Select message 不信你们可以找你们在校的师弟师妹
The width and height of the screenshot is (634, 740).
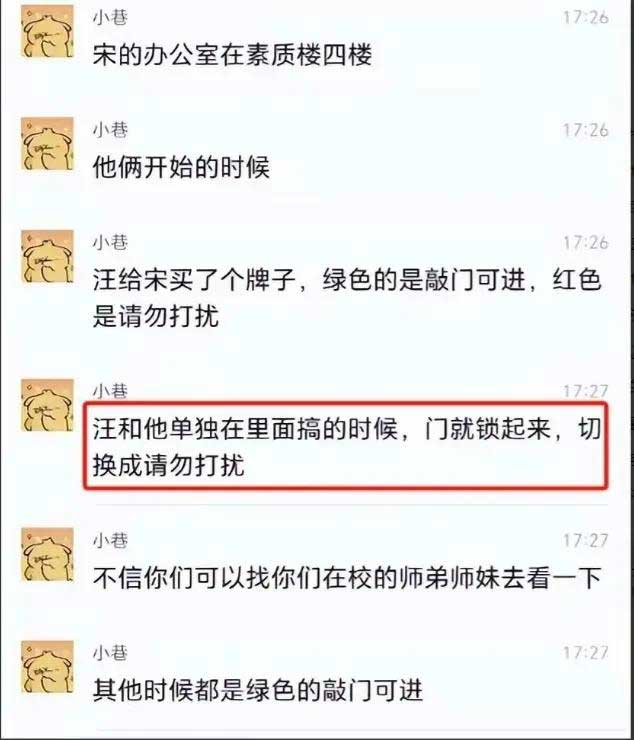click(347, 578)
